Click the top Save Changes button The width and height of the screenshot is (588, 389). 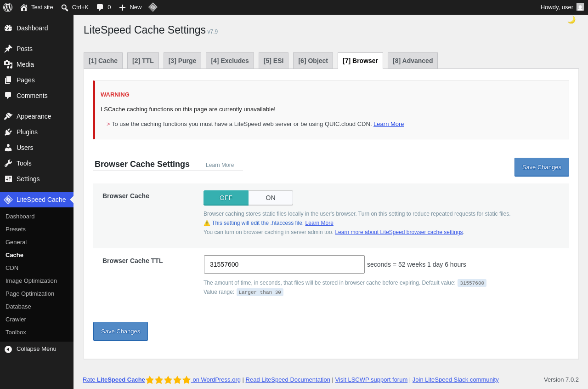[x=542, y=167]
